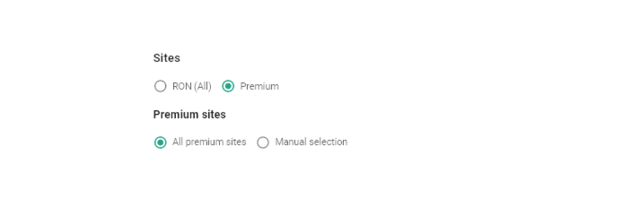
Task: Click the green All premium sites radio dot
Action: [160, 142]
